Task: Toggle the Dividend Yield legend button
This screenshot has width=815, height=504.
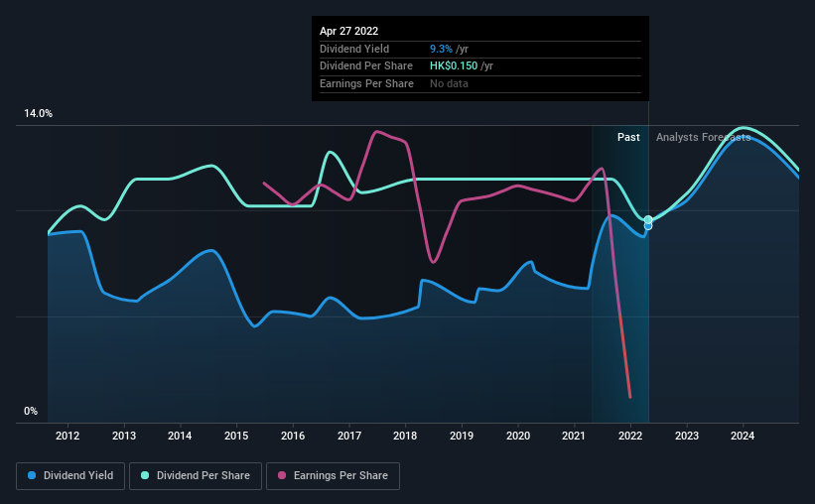Action: 70,476
